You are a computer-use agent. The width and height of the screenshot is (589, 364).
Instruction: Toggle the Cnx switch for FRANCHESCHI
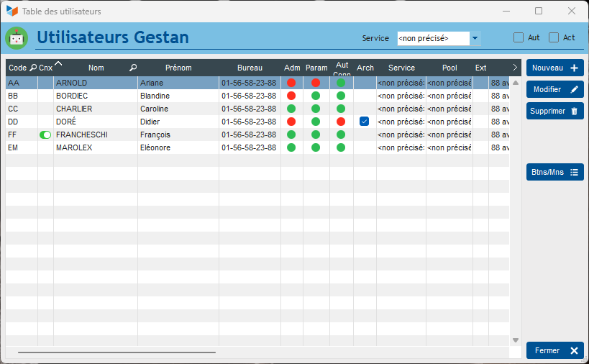coord(46,135)
